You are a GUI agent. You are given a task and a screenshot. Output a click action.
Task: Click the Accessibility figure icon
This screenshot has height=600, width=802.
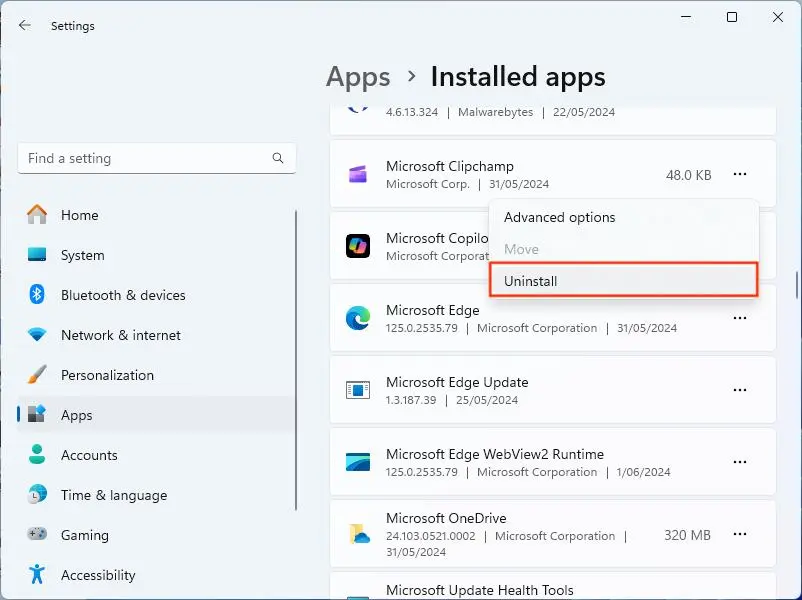click(x=37, y=574)
